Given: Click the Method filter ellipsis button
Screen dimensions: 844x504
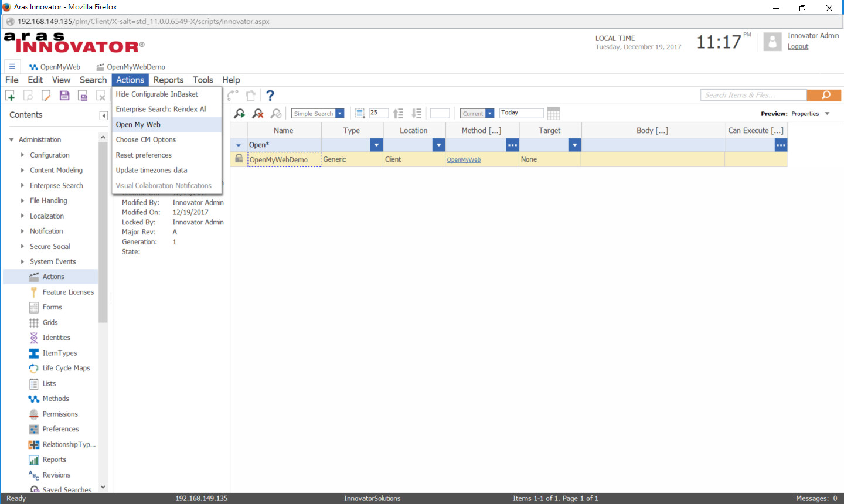Looking at the screenshot, I should tap(512, 145).
